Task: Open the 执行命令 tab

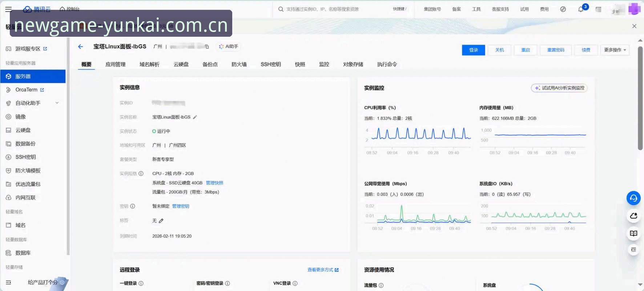Action: (387, 64)
